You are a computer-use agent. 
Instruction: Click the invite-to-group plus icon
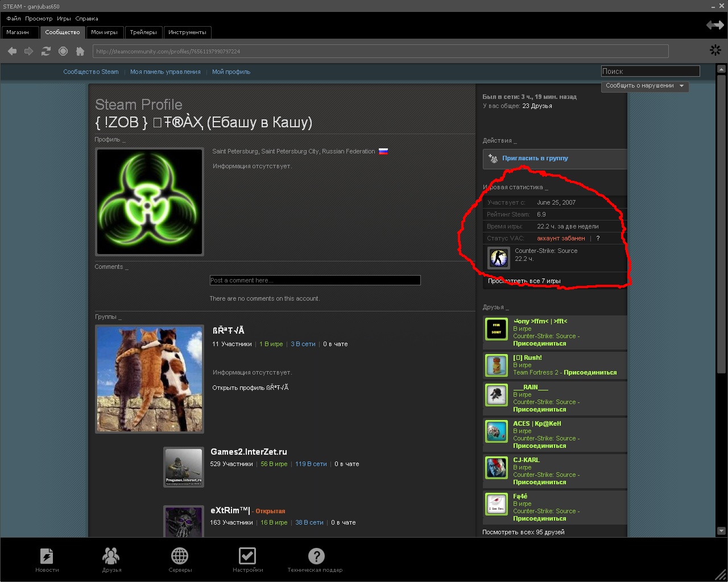(x=493, y=159)
